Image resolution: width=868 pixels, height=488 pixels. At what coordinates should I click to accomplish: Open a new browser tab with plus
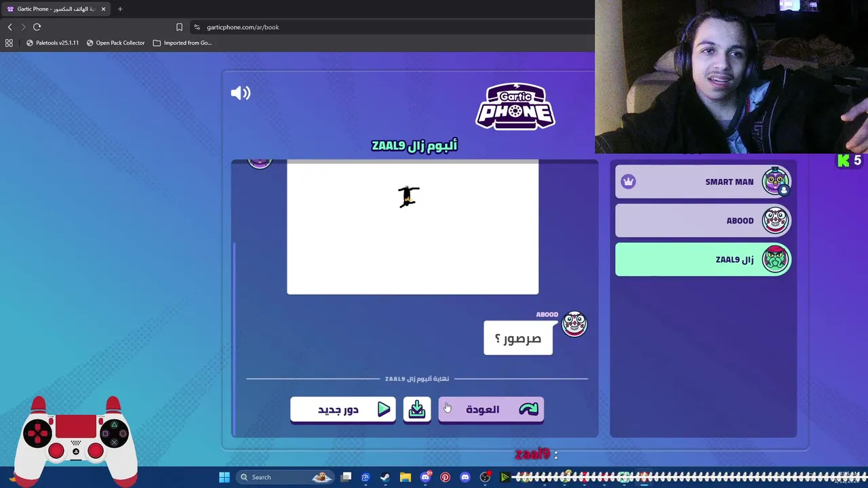[120, 9]
